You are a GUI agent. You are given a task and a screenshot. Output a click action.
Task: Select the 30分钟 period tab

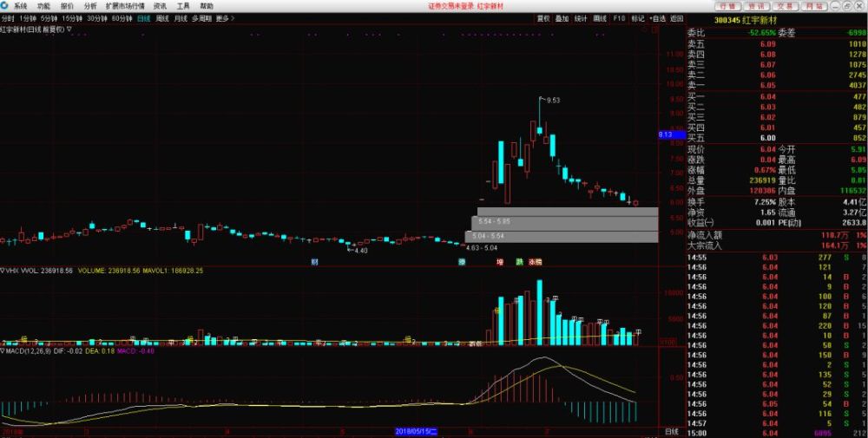[97, 18]
